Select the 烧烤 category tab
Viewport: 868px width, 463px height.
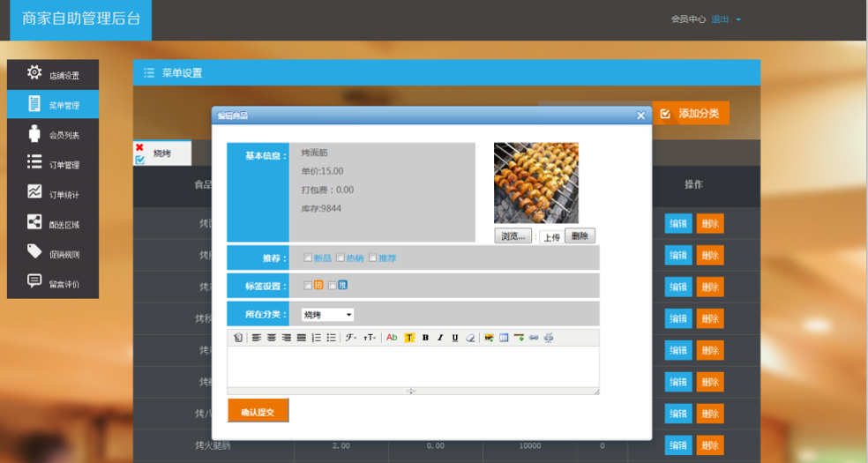click(162, 153)
